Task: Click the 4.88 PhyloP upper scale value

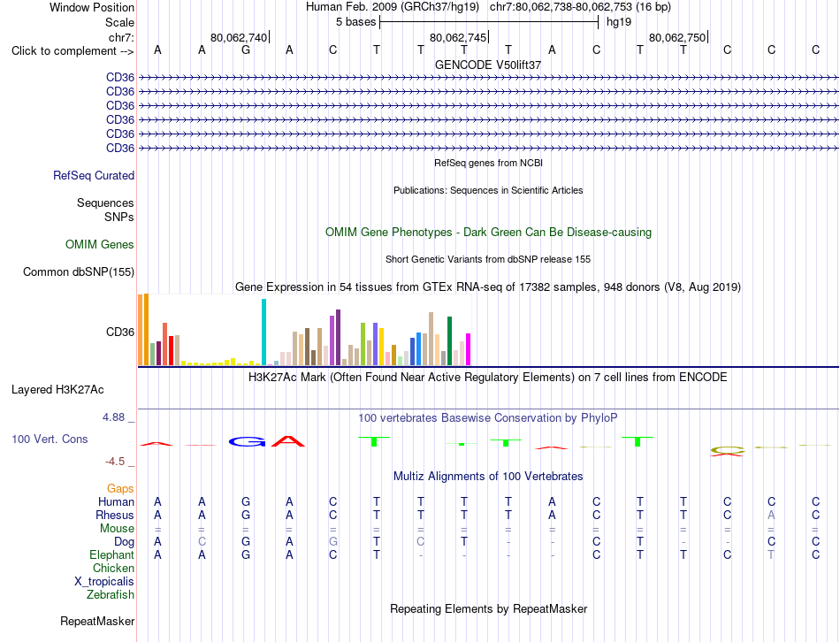Action: [114, 417]
